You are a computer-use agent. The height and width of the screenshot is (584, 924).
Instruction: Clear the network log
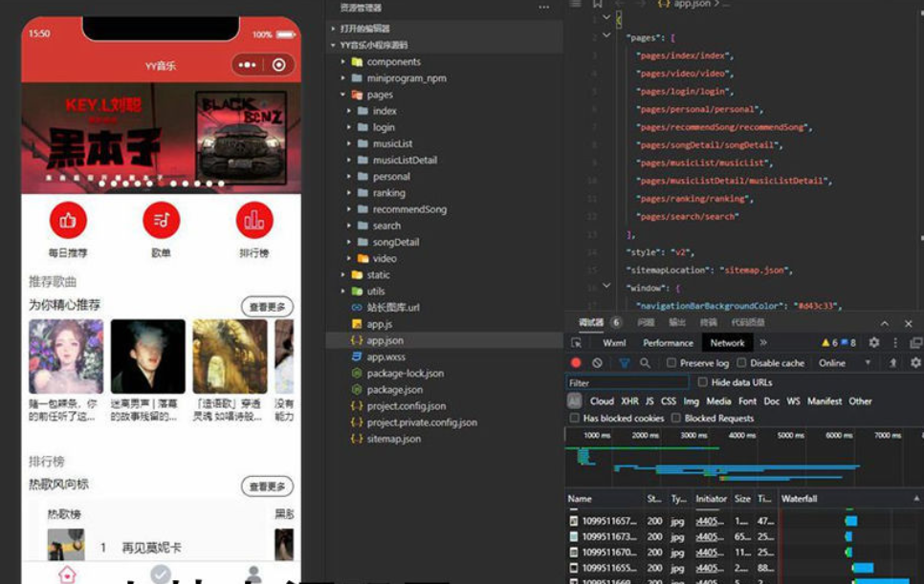(597, 362)
